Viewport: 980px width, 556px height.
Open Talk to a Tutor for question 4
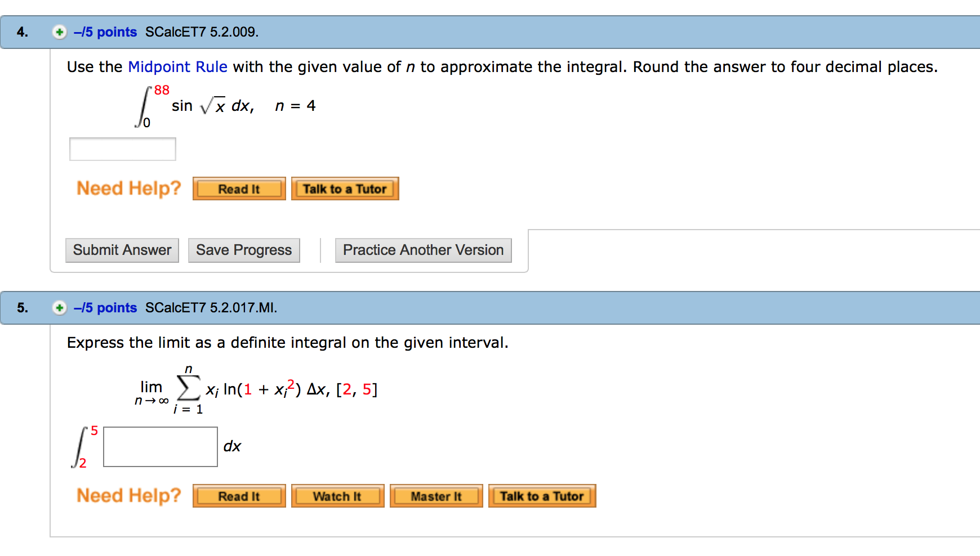pyautogui.click(x=345, y=189)
